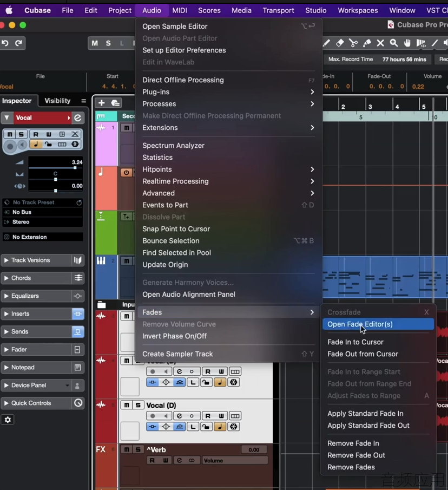Expand the Chords section
This screenshot has height=490, width=448.
6,278
